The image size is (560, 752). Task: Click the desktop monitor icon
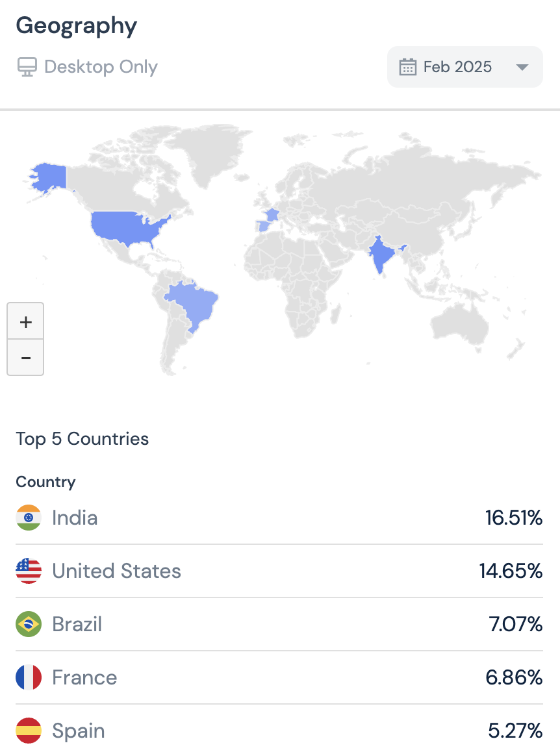tap(27, 67)
